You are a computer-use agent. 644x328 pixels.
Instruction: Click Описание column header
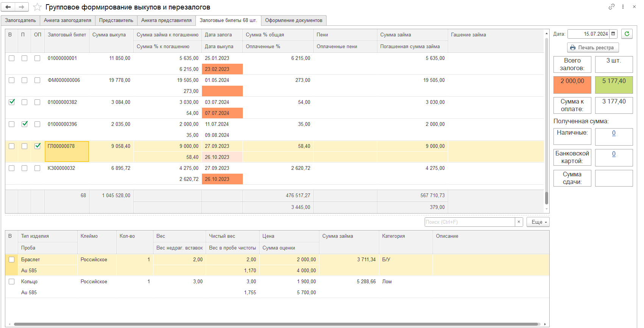491,242
